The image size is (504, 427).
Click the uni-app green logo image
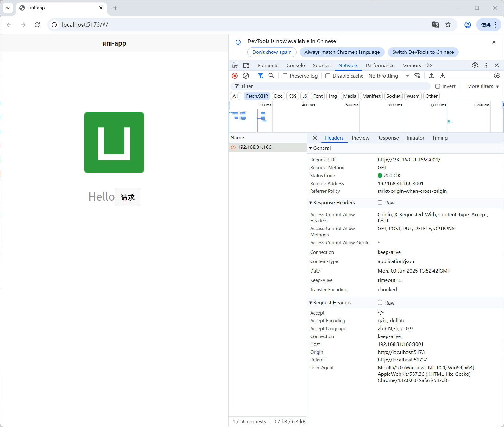click(x=114, y=142)
